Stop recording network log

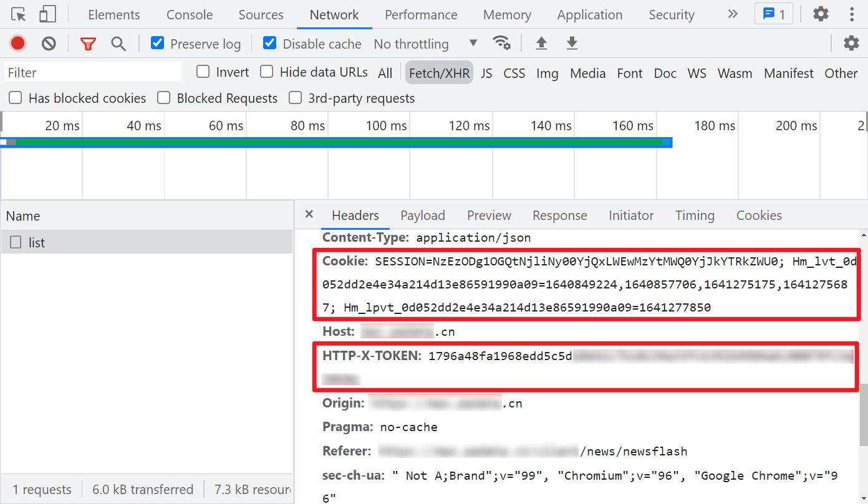tap(17, 44)
